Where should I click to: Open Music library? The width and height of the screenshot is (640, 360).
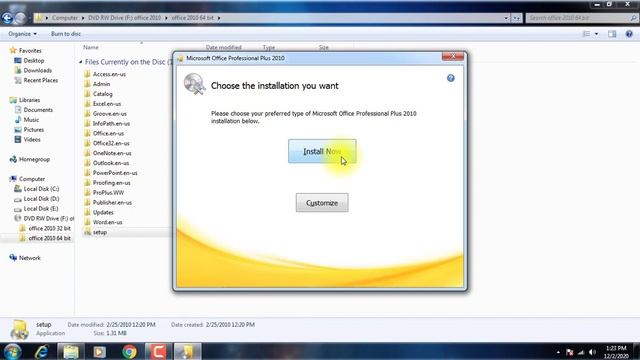(x=31, y=120)
